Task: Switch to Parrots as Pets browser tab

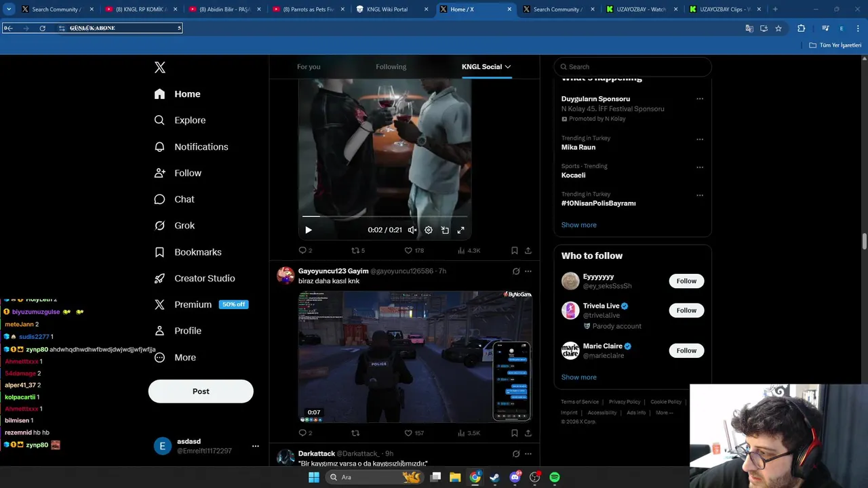Action: pos(309,9)
